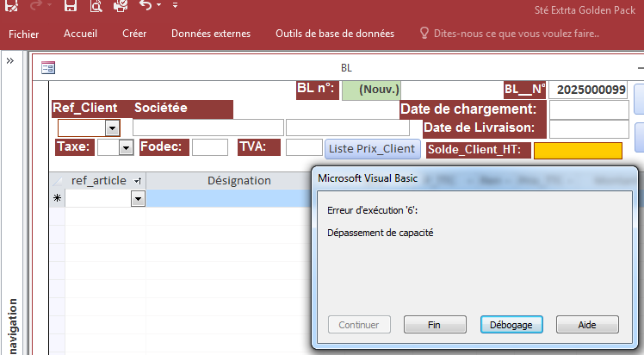Expand the Ref_Client combo box

point(112,128)
